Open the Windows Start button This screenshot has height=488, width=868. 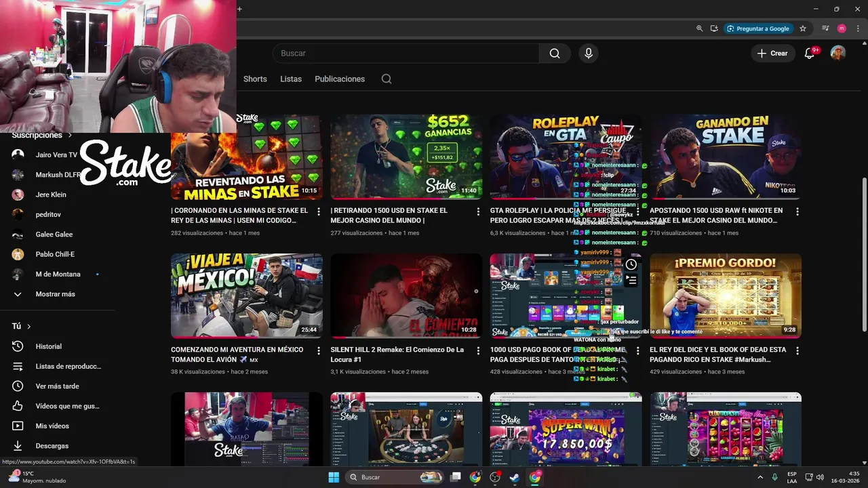pos(334,477)
